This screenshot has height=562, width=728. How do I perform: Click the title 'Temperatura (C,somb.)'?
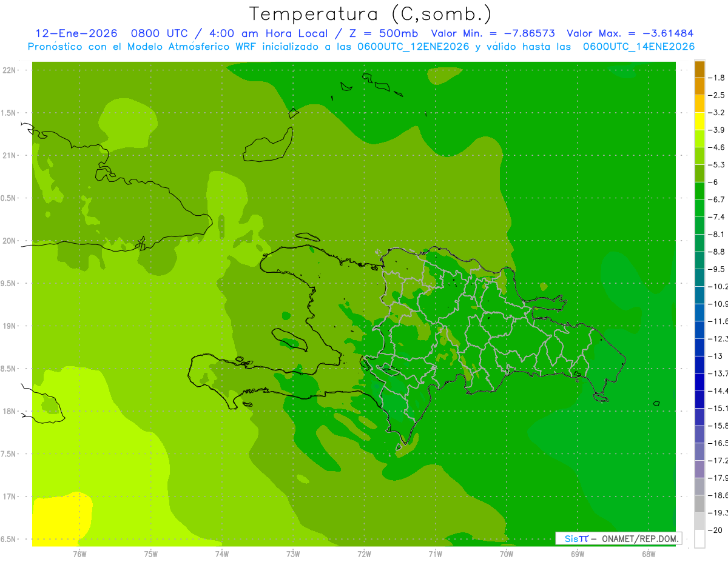[x=370, y=14]
